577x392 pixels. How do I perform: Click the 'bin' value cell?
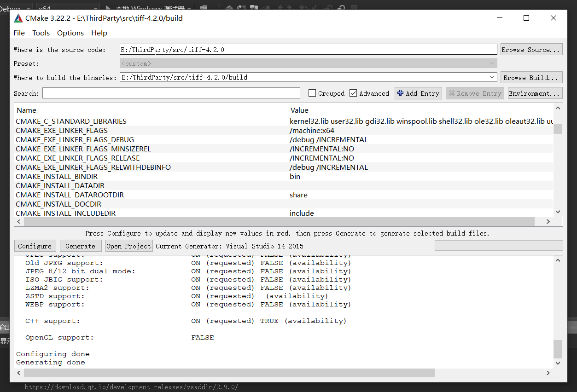pyautogui.click(x=420, y=176)
